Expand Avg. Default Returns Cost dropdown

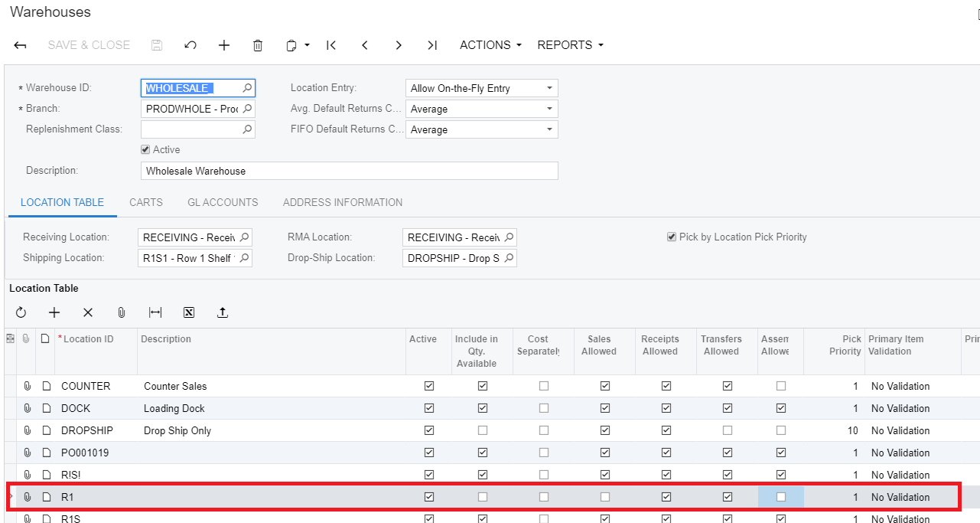[481, 109]
